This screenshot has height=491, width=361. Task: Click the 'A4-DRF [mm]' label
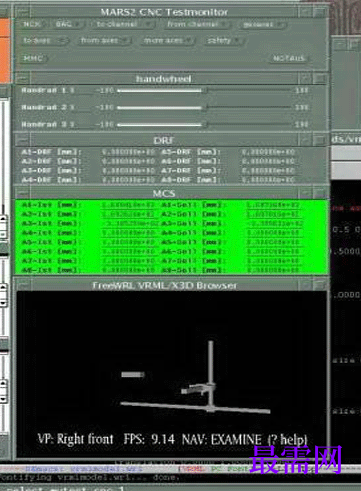[51, 180]
